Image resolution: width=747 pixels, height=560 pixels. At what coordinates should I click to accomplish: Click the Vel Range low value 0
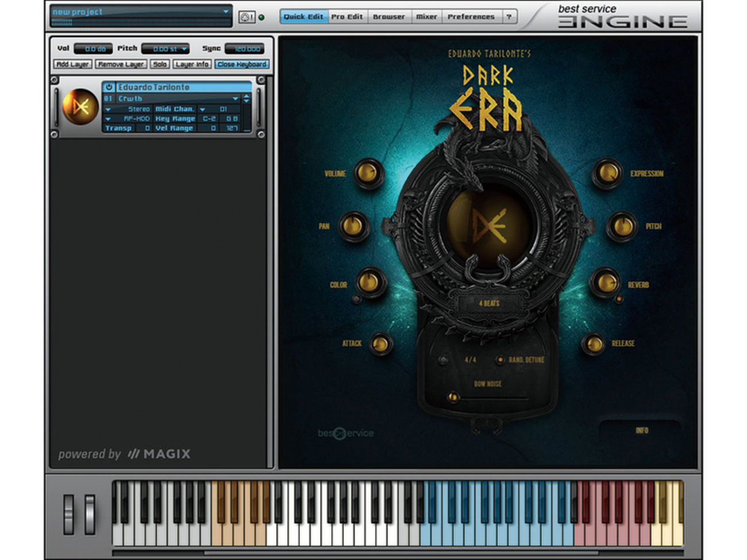[x=209, y=128]
